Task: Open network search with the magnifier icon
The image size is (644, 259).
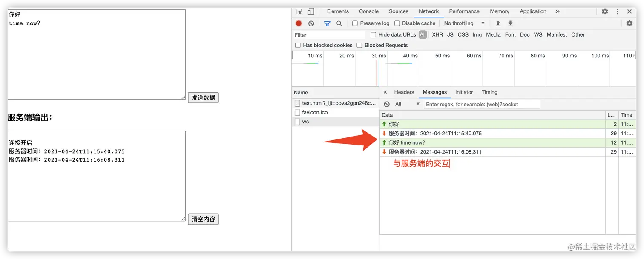Action: coord(339,23)
